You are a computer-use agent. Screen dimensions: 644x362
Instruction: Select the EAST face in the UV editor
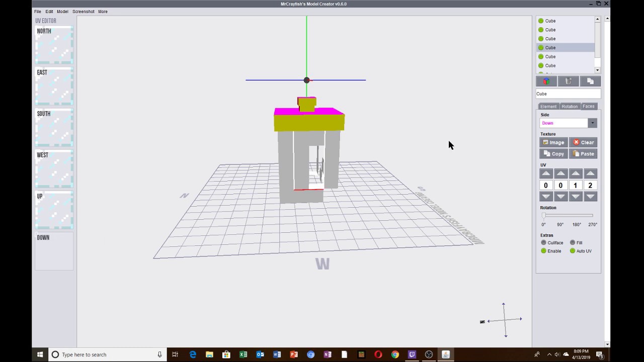pyautogui.click(x=54, y=86)
